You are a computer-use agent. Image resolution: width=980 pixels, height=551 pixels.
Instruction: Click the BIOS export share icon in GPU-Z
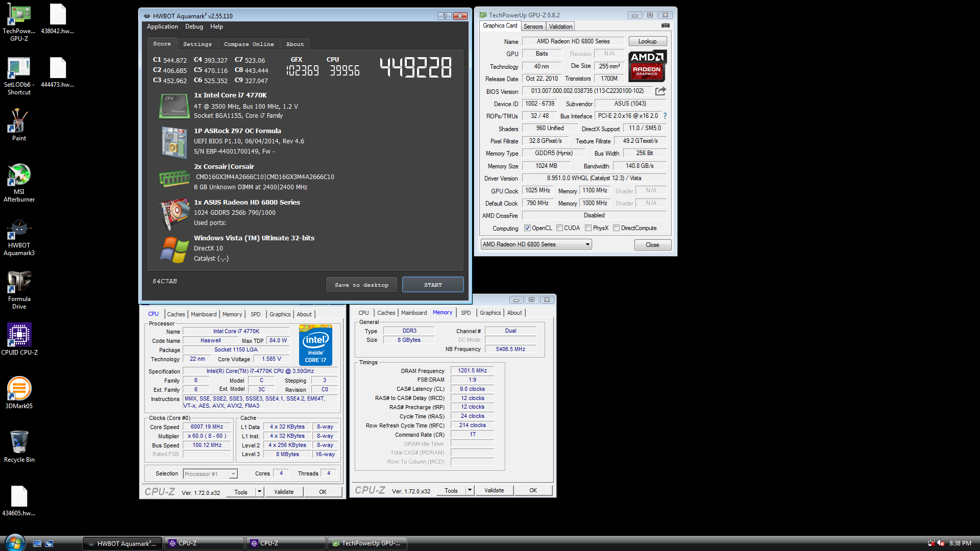coord(660,91)
